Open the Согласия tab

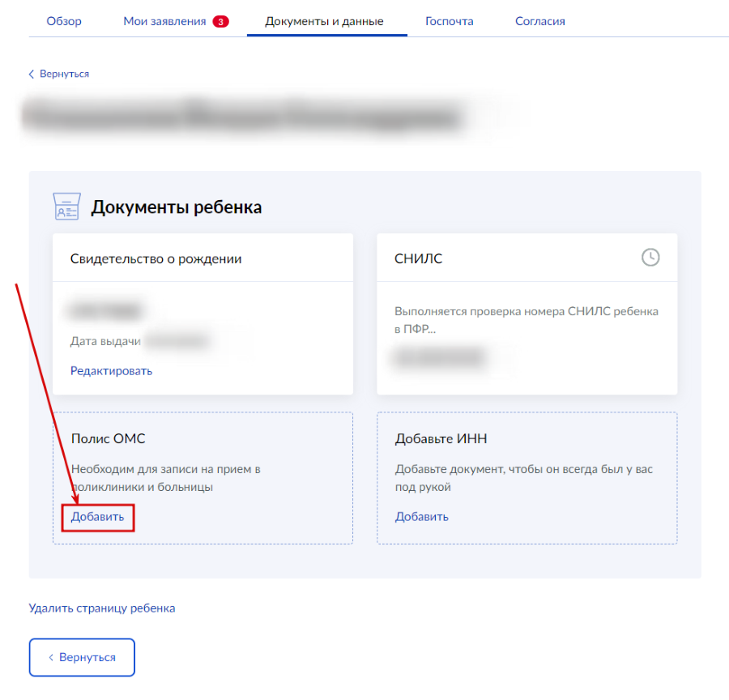click(539, 21)
